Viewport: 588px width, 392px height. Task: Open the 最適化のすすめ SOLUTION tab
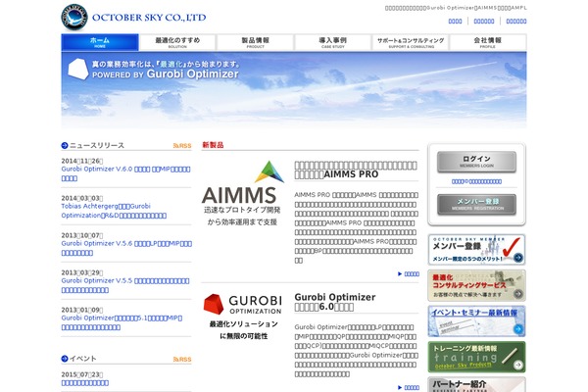(177, 42)
